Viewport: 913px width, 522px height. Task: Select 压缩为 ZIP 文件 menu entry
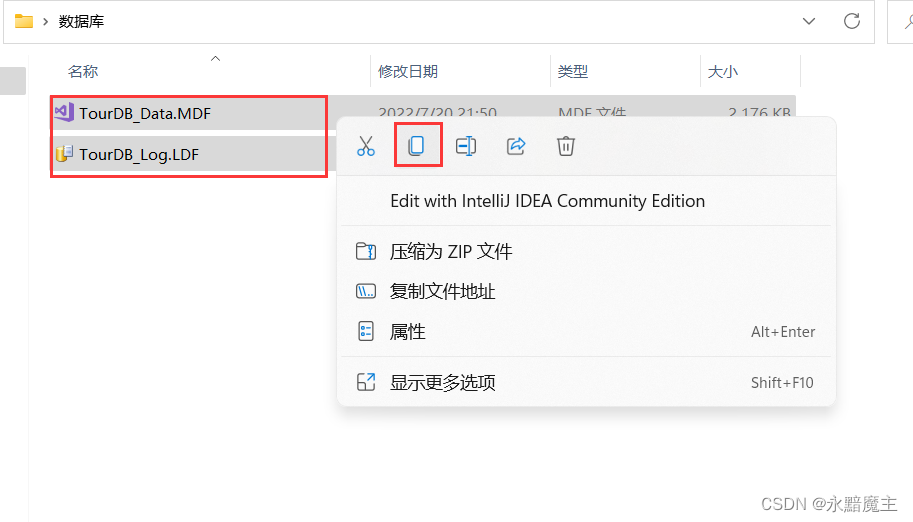586,252
